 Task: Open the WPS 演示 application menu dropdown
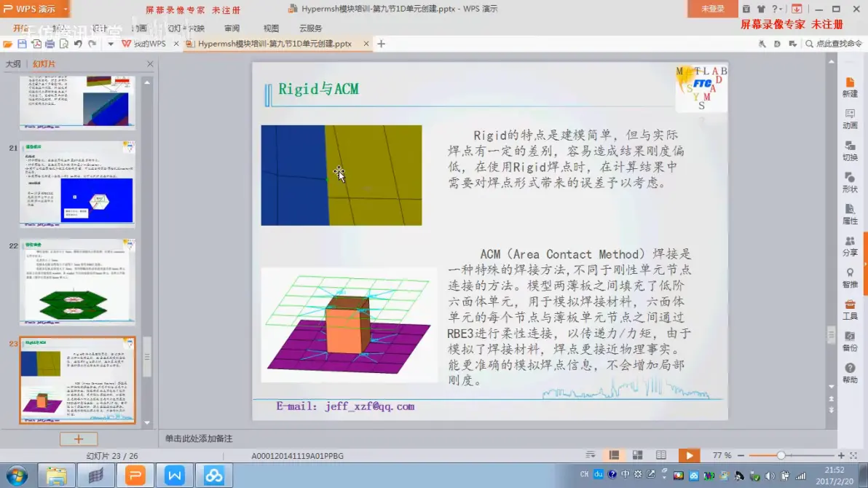point(66,9)
